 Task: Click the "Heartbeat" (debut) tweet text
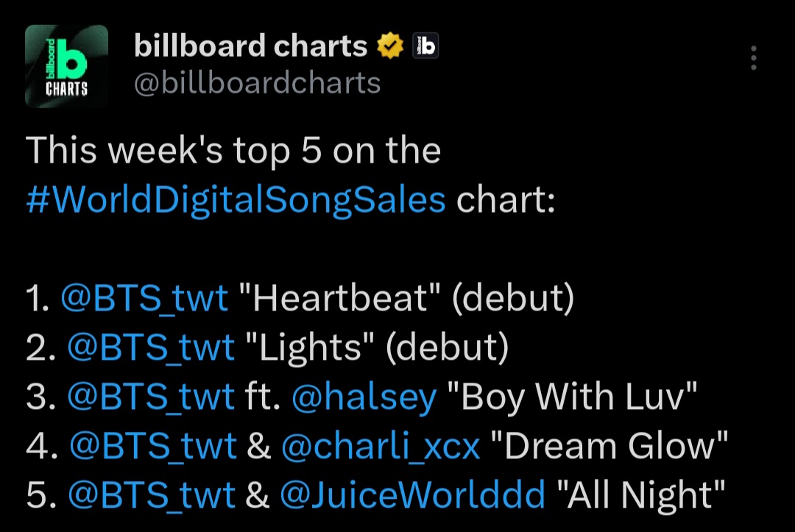point(406,298)
